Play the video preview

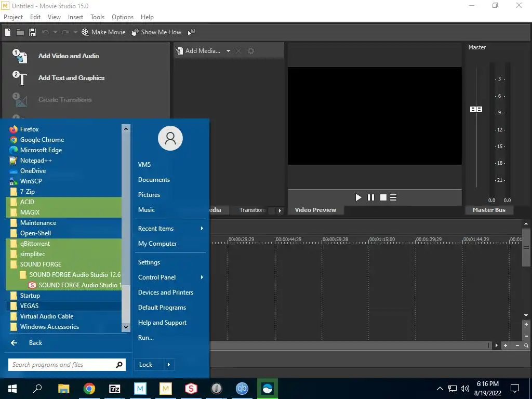point(358,197)
